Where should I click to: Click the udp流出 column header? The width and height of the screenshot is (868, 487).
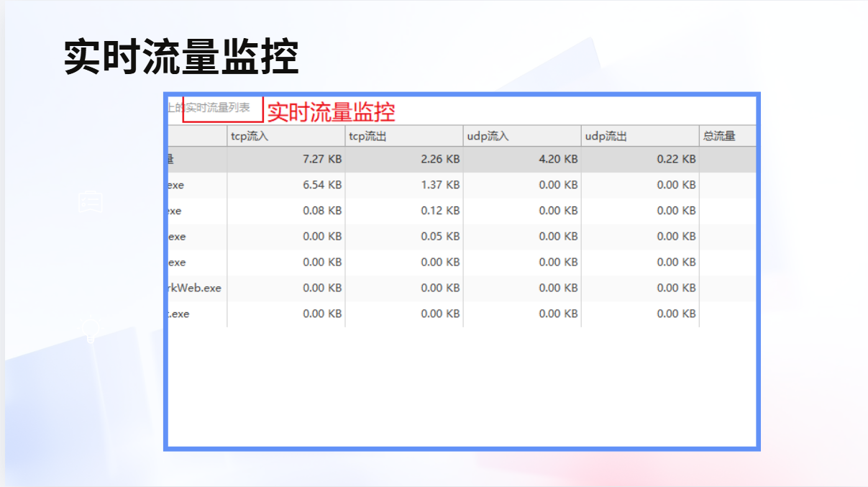[x=639, y=136]
